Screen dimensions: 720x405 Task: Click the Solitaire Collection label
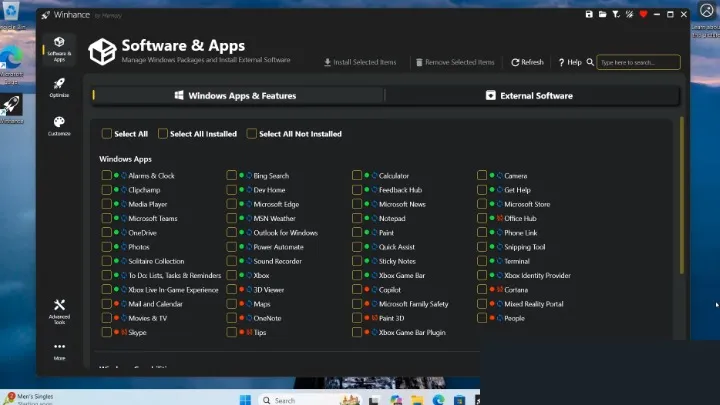pyautogui.click(x=156, y=261)
